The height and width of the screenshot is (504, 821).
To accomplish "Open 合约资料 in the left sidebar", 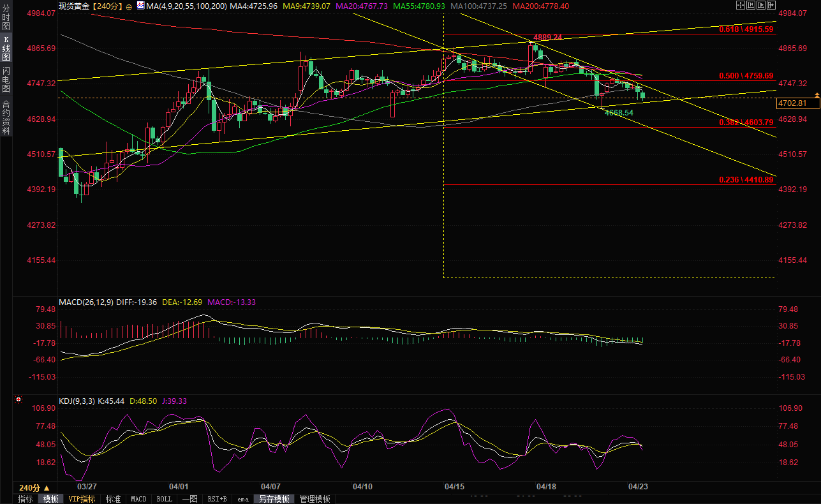I will tap(6, 117).
